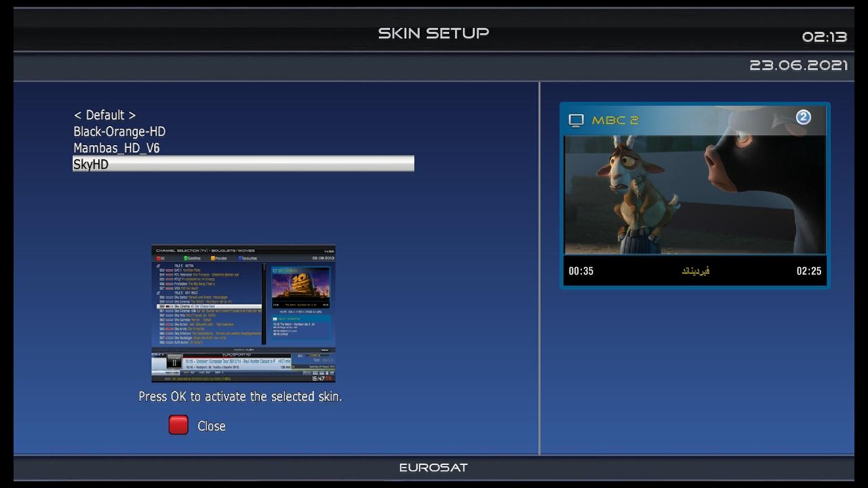The width and height of the screenshot is (868, 488).
Task: Click the channel number 2 badge
Action: (803, 117)
